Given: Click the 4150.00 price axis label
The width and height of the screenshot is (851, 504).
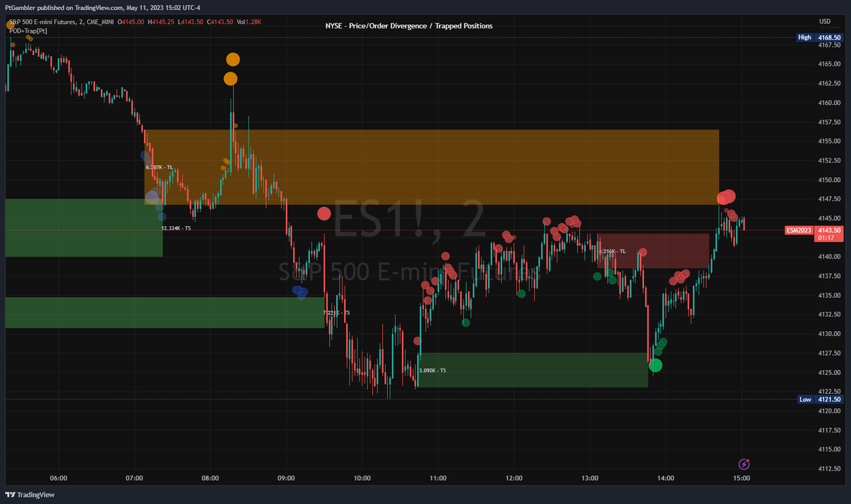Looking at the screenshot, I should point(829,179).
